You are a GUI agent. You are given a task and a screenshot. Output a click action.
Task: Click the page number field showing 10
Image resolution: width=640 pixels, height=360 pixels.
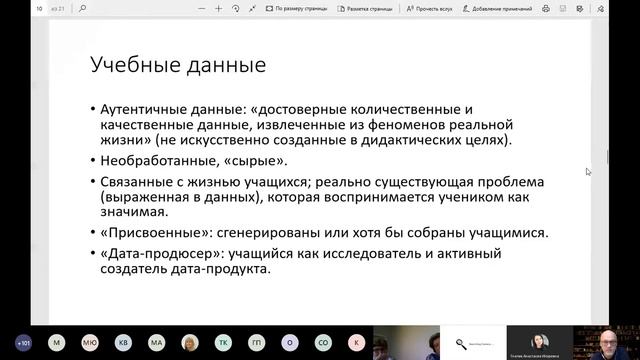click(x=40, y=9)
